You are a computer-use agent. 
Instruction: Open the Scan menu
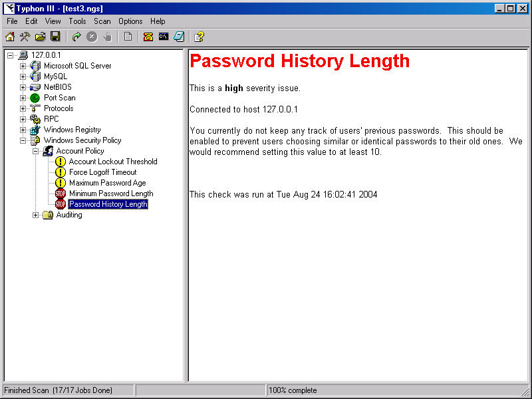coord(102,21)
